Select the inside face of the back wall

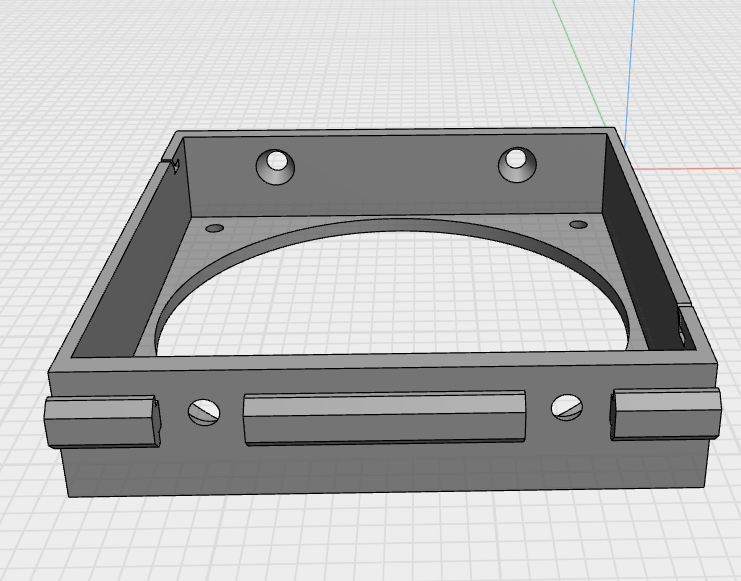[396, 189]
